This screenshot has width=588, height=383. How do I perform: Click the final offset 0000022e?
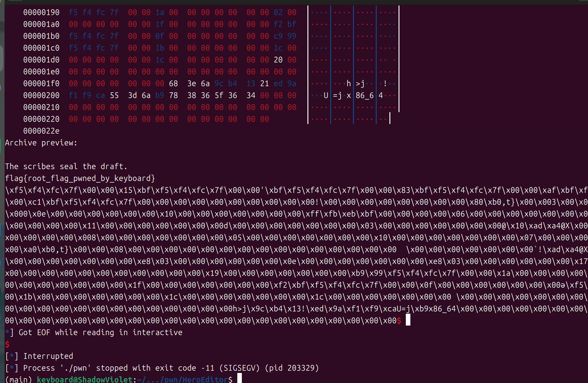(41, 131)
